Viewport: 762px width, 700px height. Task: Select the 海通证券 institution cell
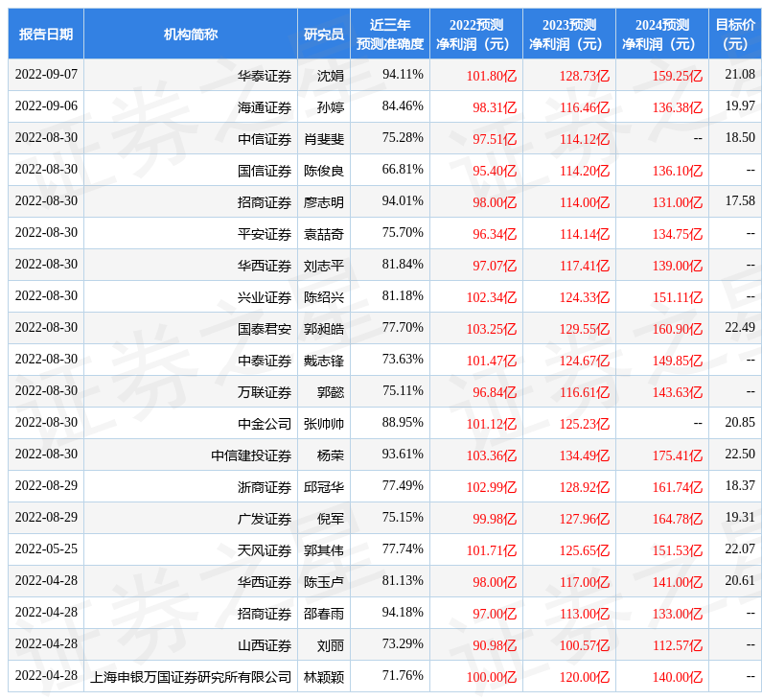click(x=191, y=106)
